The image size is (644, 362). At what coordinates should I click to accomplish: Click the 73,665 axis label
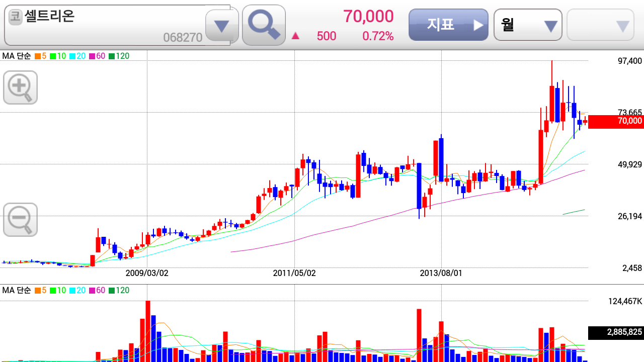click(x=630, y=113)
